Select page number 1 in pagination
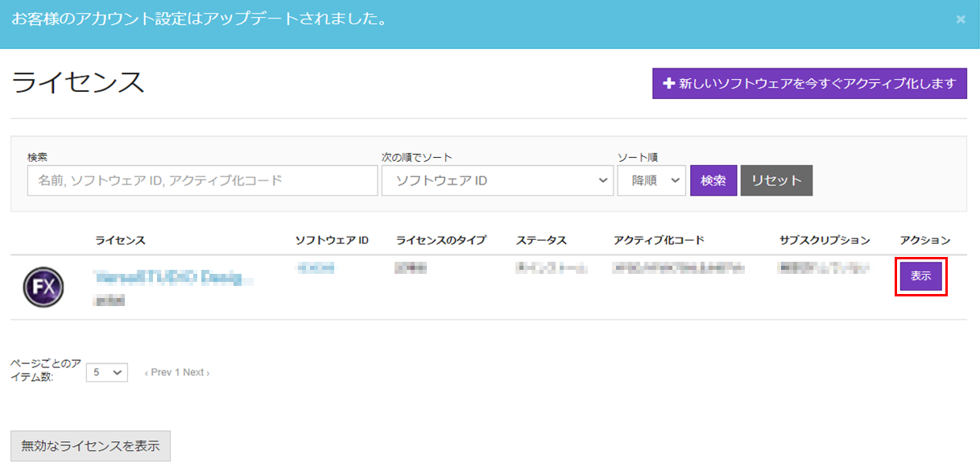980x472 pixels. [177, 373]
